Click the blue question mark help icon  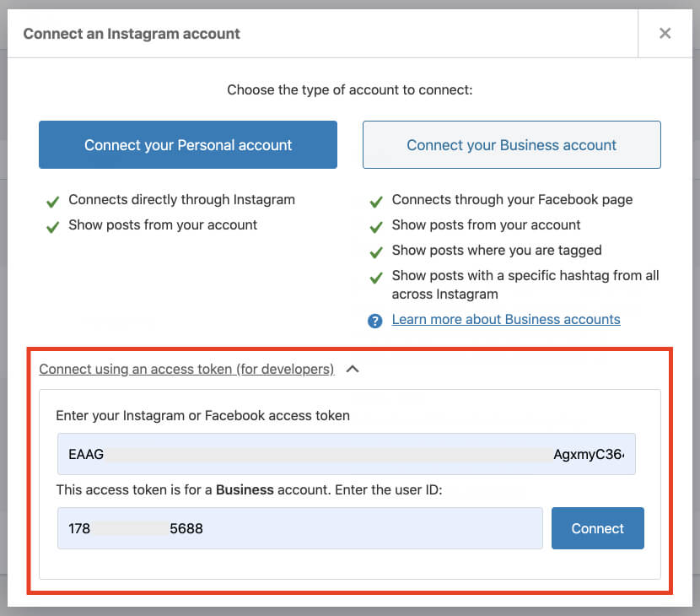click(375, 321)
